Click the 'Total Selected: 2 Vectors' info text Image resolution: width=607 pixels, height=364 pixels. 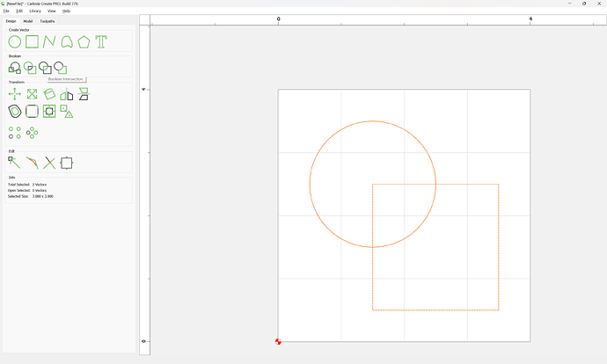point(27,185)
